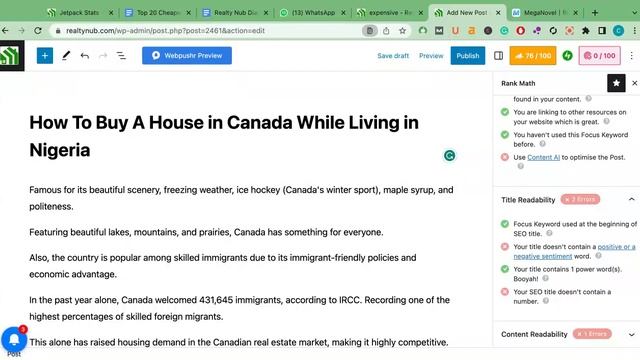Bookmark this page with star icon
The width and height of the screenshot is (640, 360).
tap(402, 31)
